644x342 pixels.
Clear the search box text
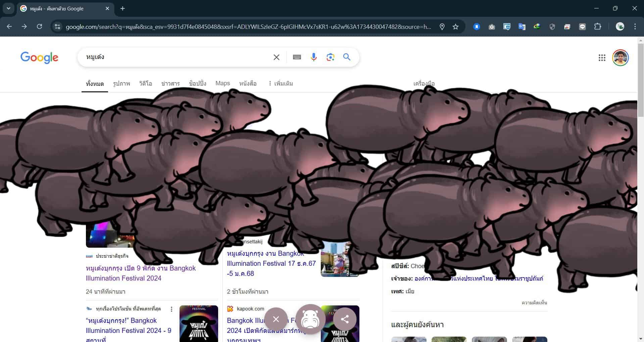[276, 57]
